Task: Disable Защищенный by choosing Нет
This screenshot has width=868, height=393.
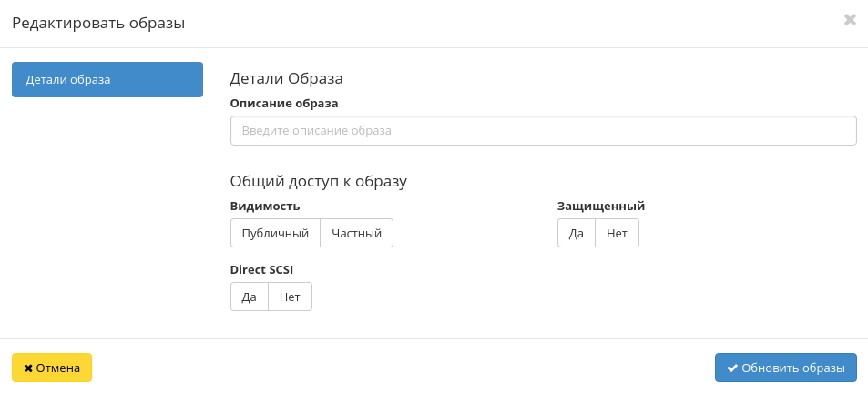Action: [617, 233]
